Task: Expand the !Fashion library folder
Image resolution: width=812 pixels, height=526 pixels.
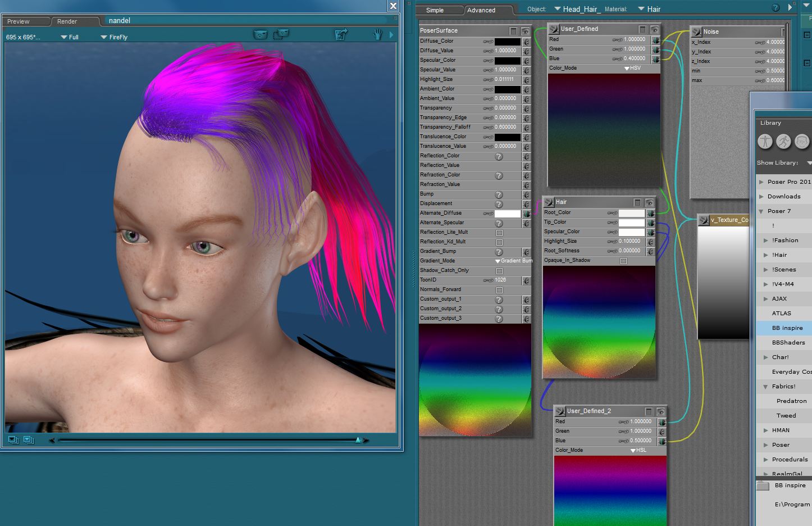Action: (x=766, y=241)
